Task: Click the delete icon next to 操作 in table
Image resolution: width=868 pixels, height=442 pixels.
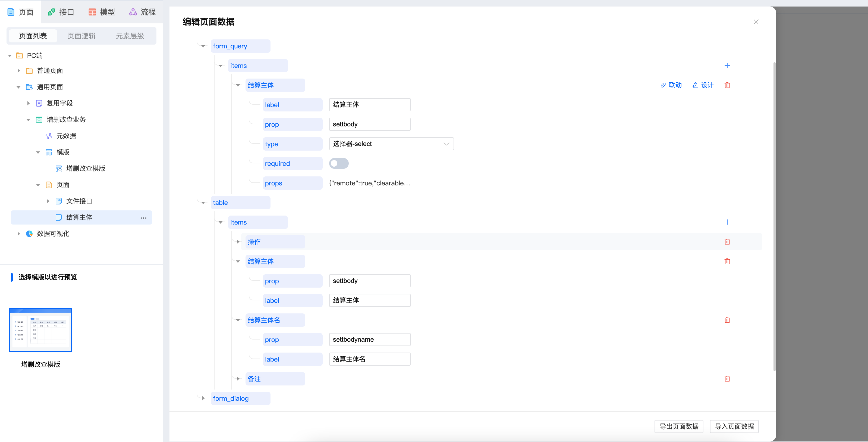Action: click(x=727, y=242)
